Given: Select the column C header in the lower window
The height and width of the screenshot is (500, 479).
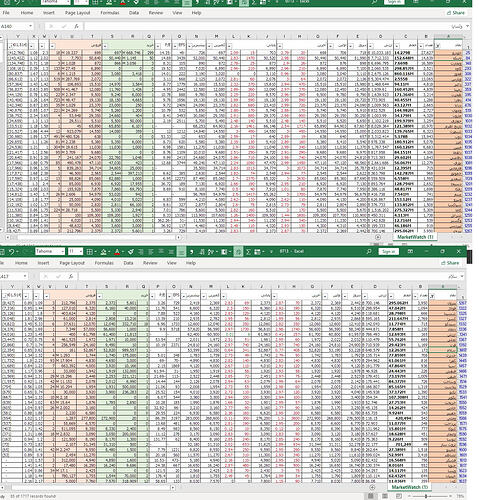Looking at the screenshot, I should click(400, 286).
